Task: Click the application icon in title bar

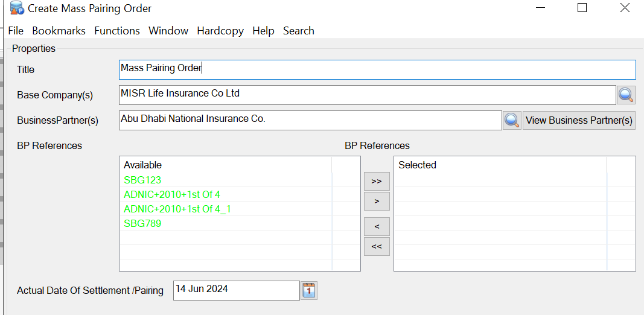Action: (17, 8)
